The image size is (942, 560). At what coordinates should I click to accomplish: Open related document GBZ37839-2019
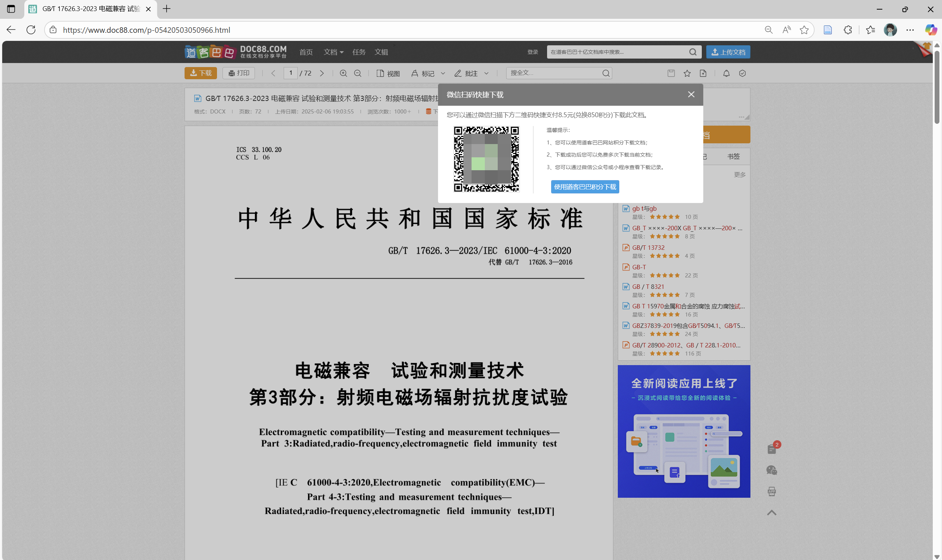(x=689, y=326)
